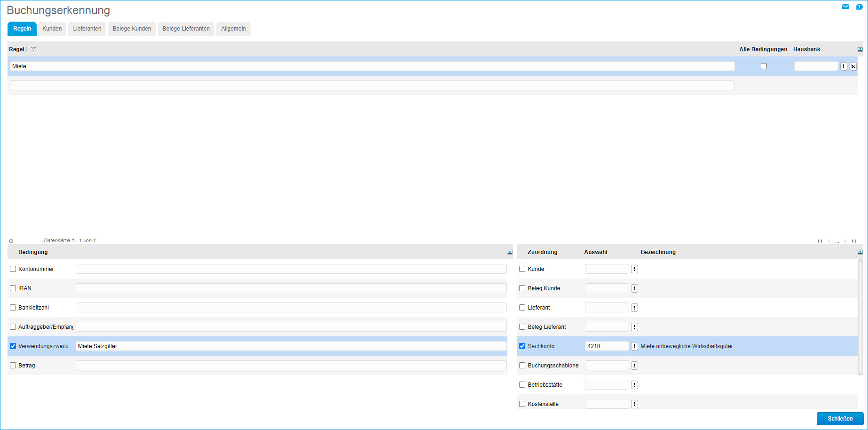Click the export icon in Zuordnung header

(860, 252)
